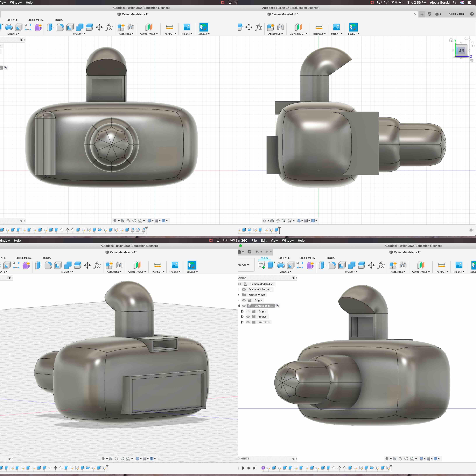
Task: Toggle visibility eye for CameraModeled v1
Action: pyautogui.click(x=240, y=284)
